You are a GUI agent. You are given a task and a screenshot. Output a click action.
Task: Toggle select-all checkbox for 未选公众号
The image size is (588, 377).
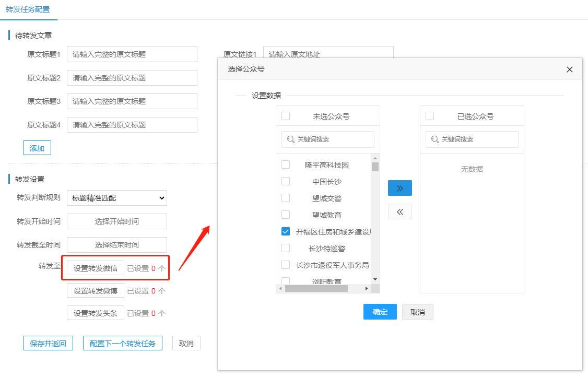(286, 116)
